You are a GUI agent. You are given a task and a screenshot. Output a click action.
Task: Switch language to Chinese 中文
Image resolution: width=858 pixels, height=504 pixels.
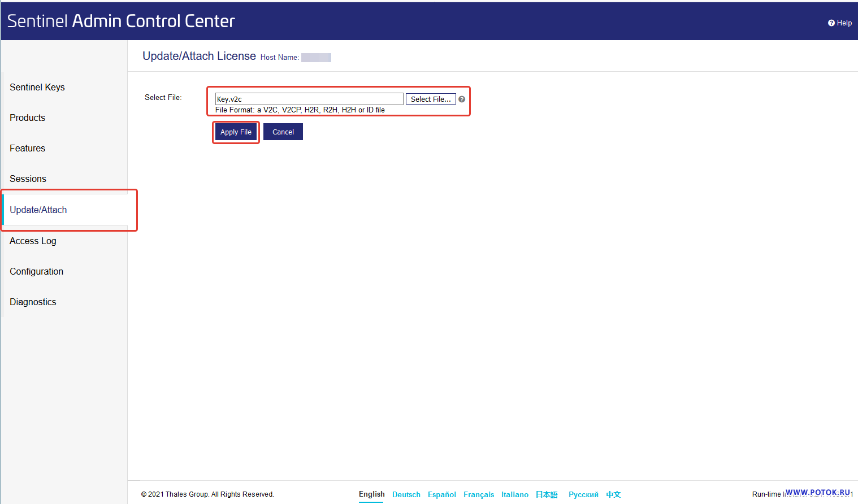click(613, 494)
